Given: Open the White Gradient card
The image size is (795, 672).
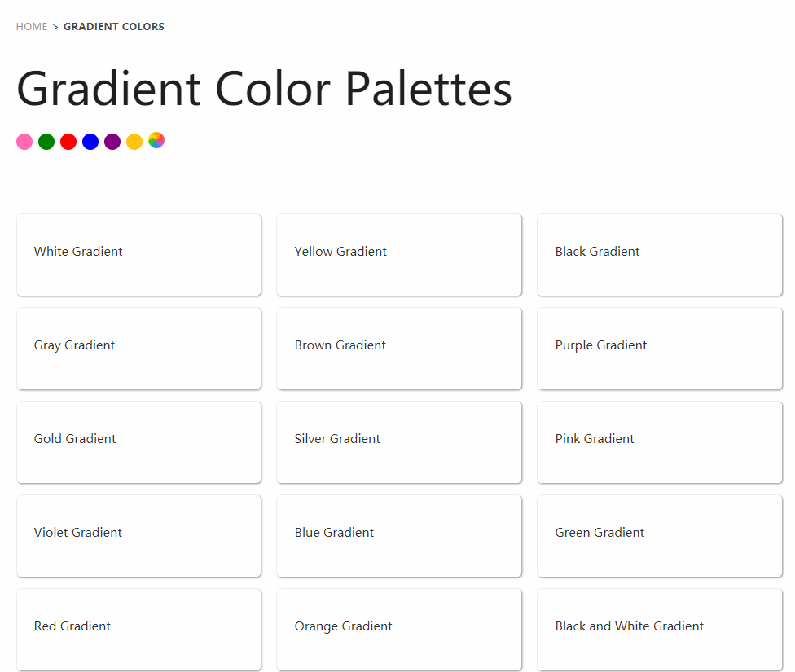Looking at the screenshot, I should pos(138,254).
